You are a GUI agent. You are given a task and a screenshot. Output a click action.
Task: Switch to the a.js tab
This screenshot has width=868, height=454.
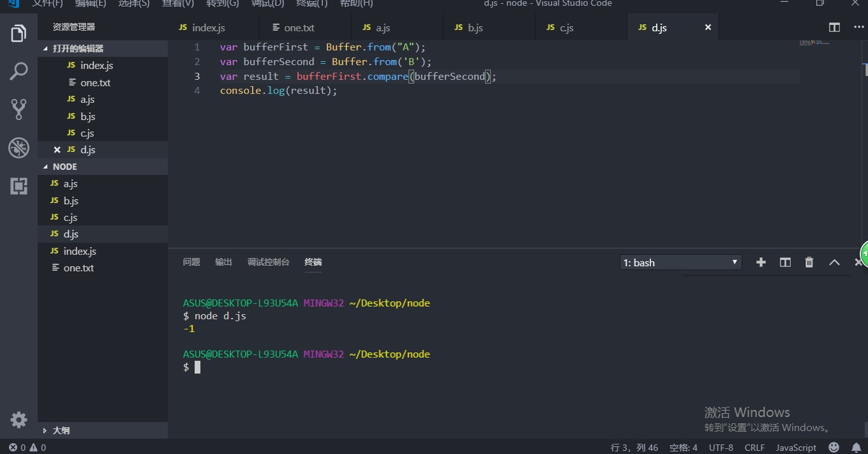[397, 27]
